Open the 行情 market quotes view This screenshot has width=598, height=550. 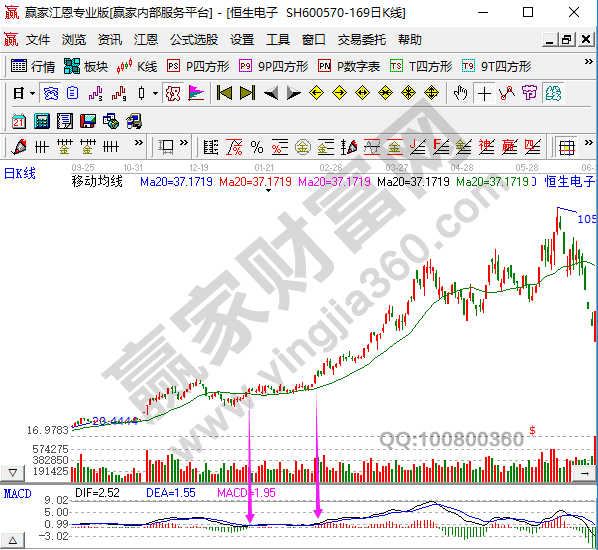pos(33,66)
